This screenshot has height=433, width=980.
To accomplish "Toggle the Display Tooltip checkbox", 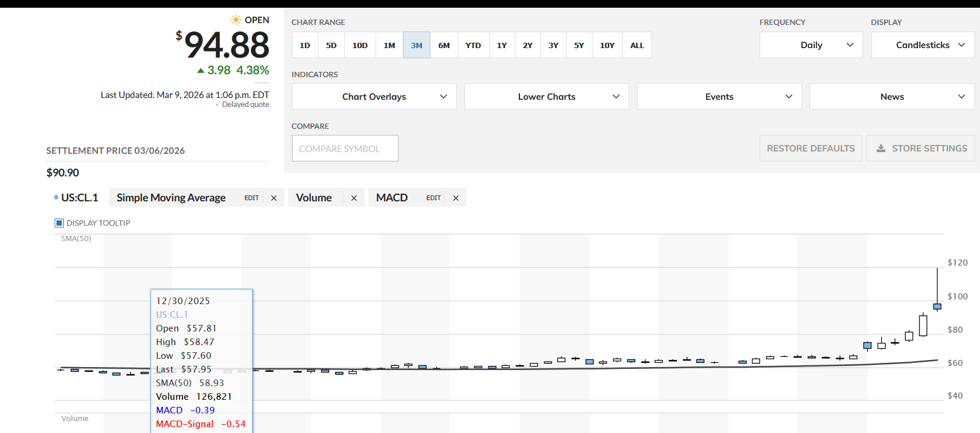I will pos(59,223).
